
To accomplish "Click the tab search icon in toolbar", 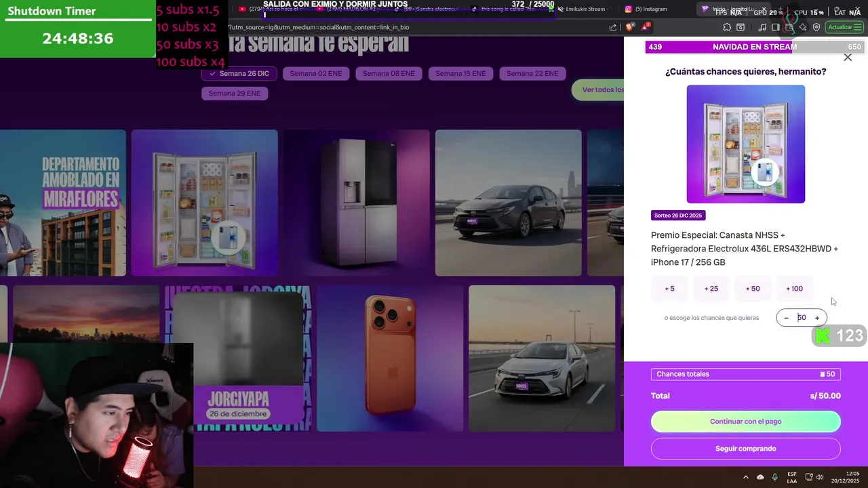I will 741,27.
